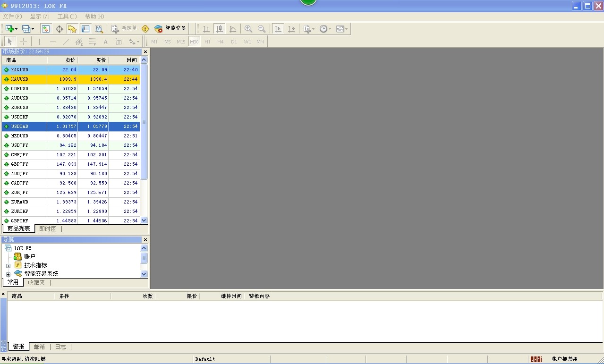Click the 账户 accounts icon in Navigator
Image resolution: width=604 pixels, height=364 pixels.
tap(17, 256)
